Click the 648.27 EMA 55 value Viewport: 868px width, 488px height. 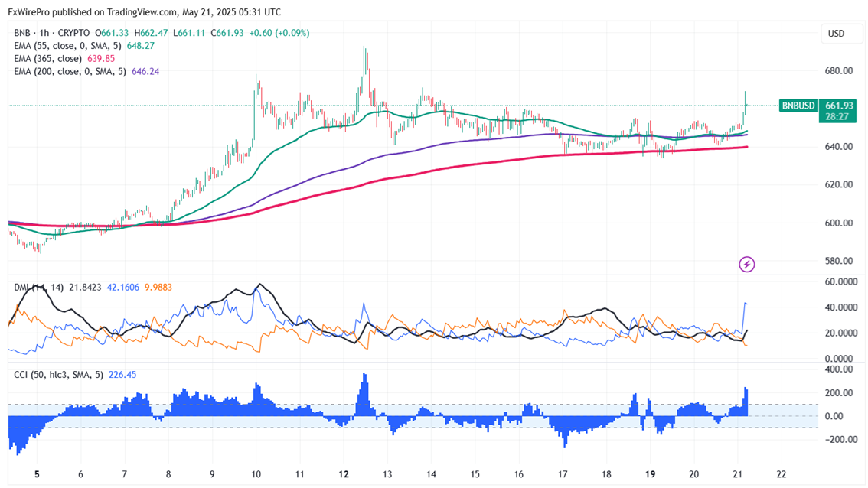(141, 46)
